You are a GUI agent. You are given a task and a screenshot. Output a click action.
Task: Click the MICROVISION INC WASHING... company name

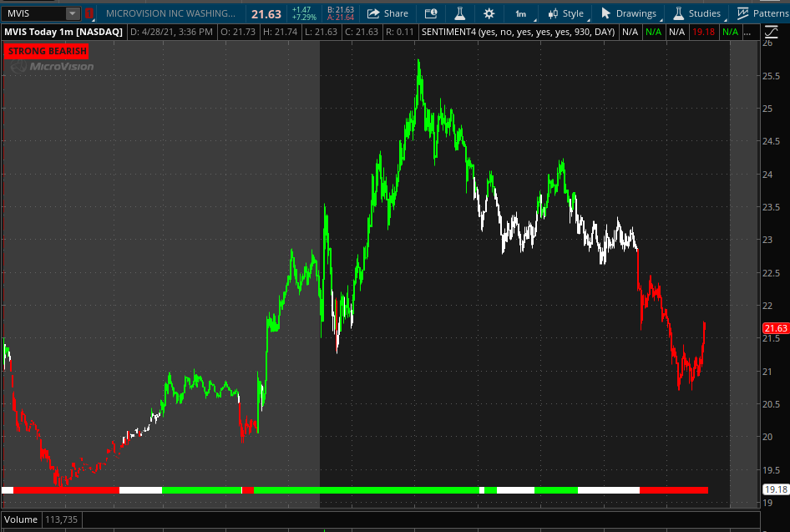pos(170,13)
